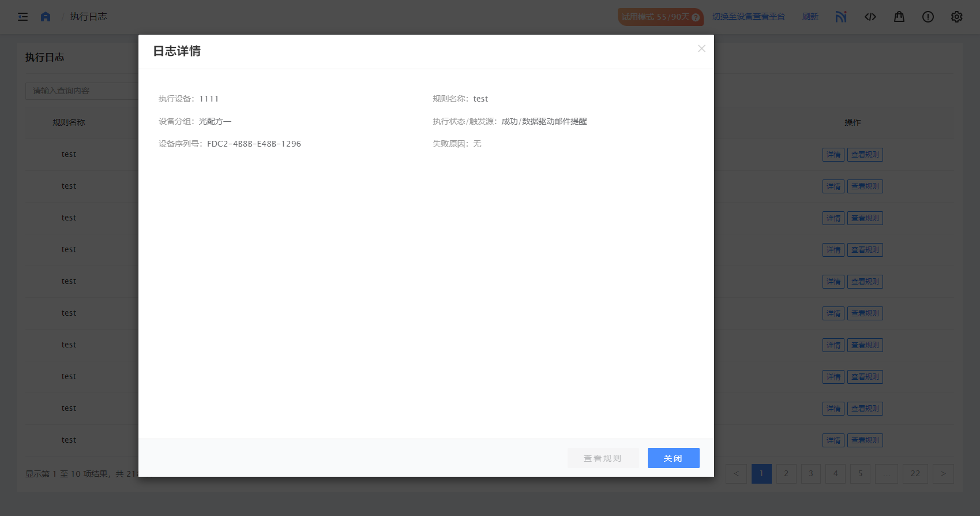Viewport: 980px width, 516px height.
Task: Click the search query input field
Action: (81, 91)
